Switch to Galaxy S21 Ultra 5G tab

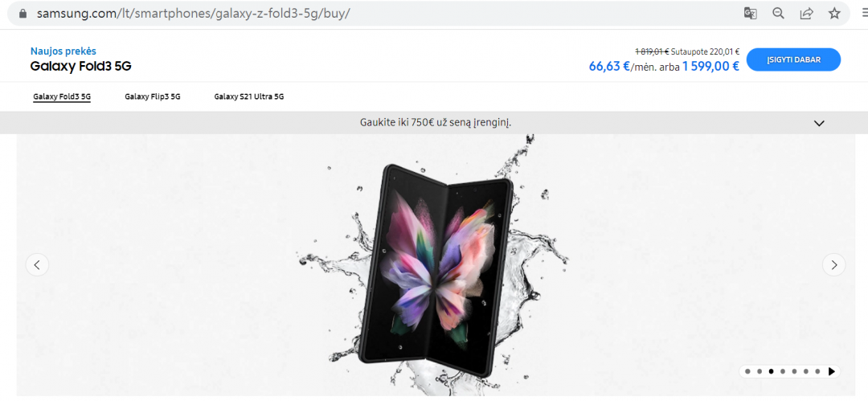click(249, 96)
